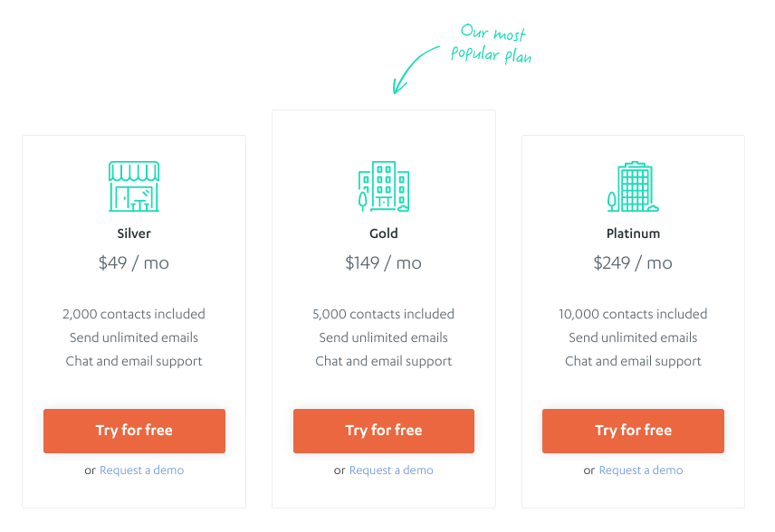775x532 pixels.
Task: Start the Silver plan free trial
Action: coord(134,431)
